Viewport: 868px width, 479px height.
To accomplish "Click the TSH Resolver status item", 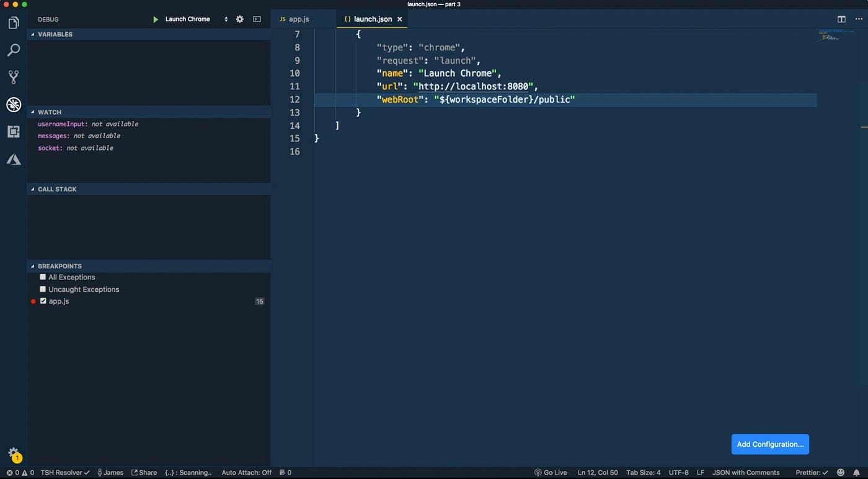I will point(65,473).
